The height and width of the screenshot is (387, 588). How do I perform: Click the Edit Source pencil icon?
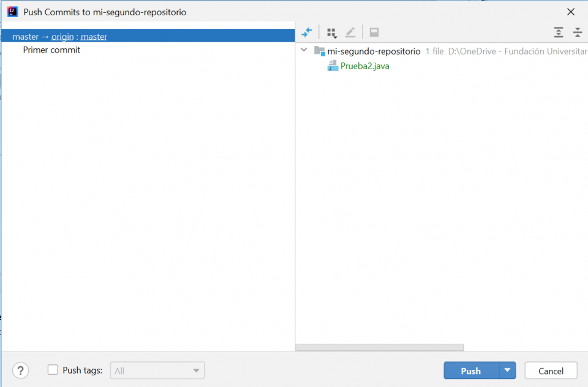[x=350, y=32]
